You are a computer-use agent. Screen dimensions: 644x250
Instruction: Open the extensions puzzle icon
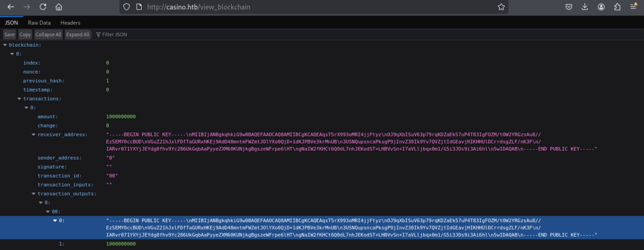point(617,7)
